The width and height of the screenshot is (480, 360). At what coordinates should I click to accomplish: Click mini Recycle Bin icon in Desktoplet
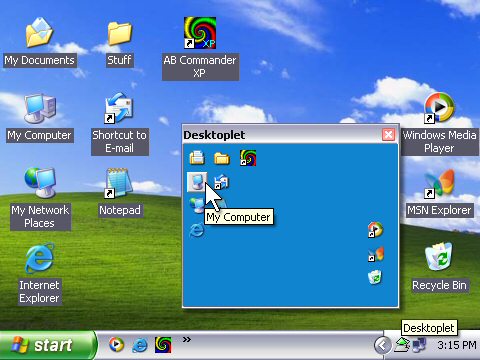point(375,277)
